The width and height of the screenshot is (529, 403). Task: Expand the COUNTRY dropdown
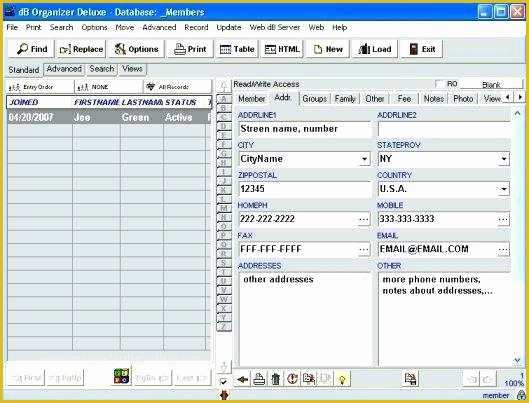pos(504,189)
